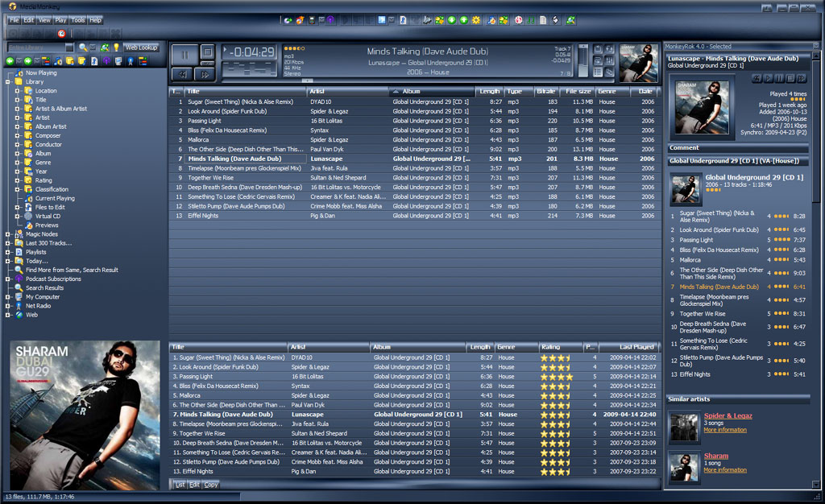Click the green music notes icon in the top toolbar
Viewport: 825px width, 504px height.
[530, 20]
